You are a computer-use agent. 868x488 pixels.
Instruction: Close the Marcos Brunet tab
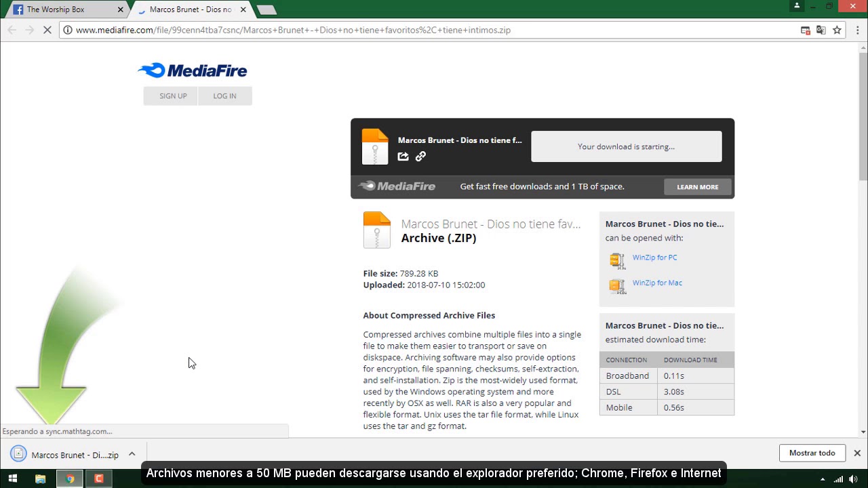pos(243,9)
